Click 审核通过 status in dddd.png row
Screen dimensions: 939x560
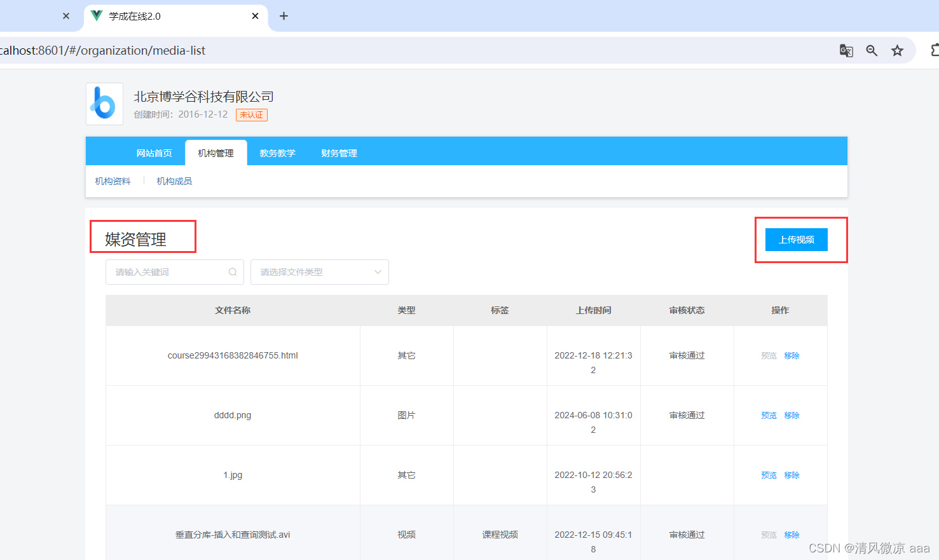coord(687,415)
